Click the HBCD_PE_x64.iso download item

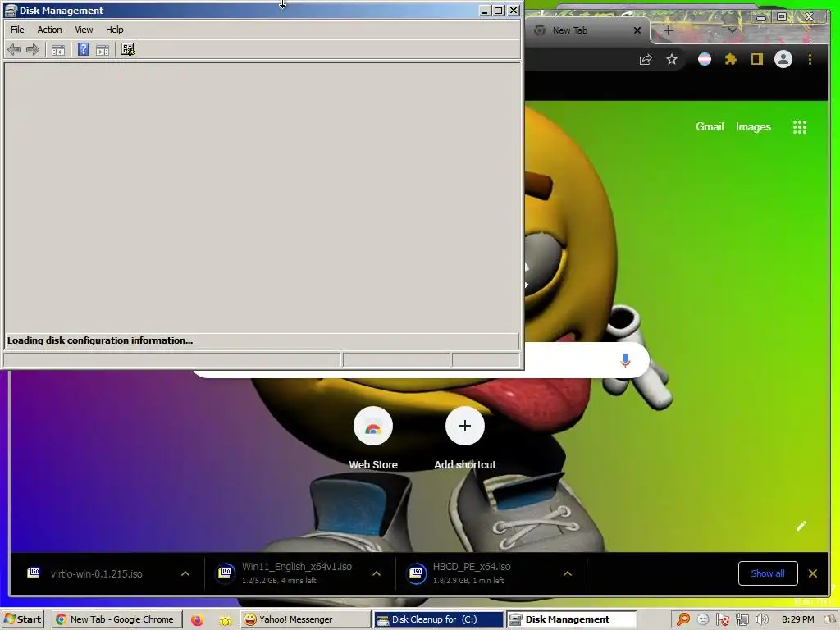tap(472, 573)
